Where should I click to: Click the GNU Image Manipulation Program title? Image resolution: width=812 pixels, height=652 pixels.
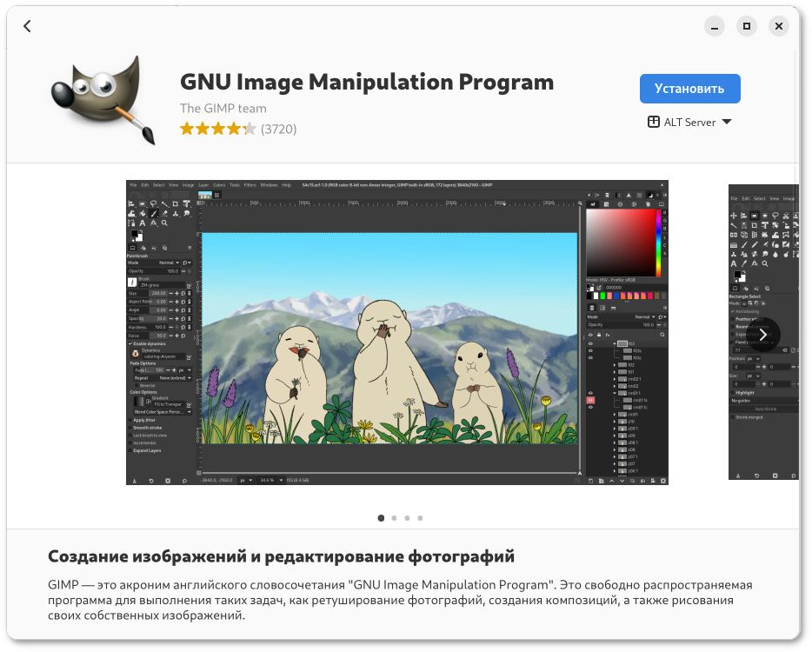(x=366, y=83)
